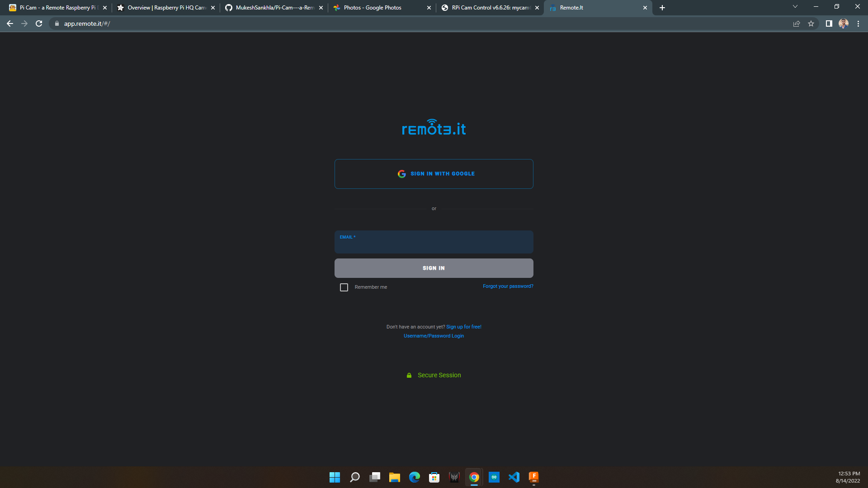Check the Remember me checkbox
Screen dimensions: 868x488
(x=344, y=287)
